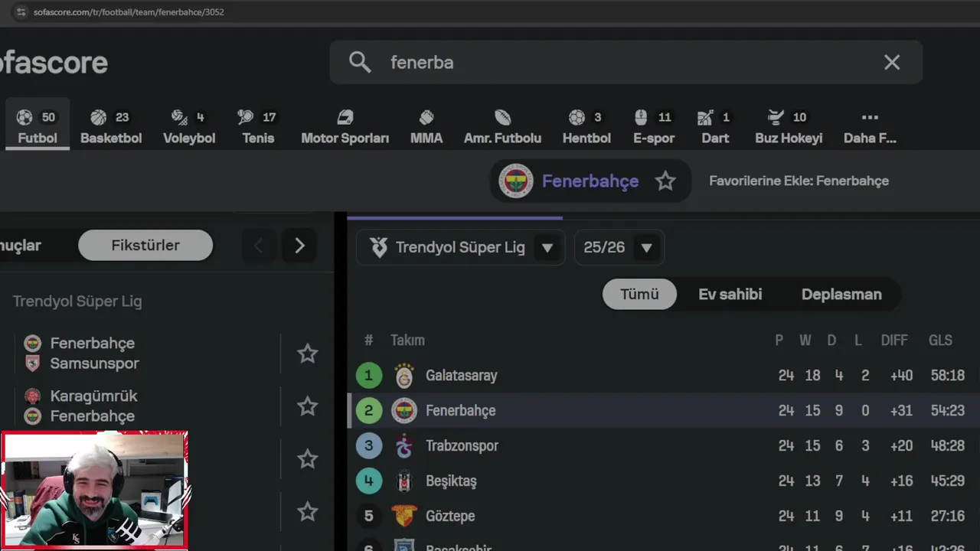Open the E-spor category
The image size is (980, 551).
pos(654,125)
